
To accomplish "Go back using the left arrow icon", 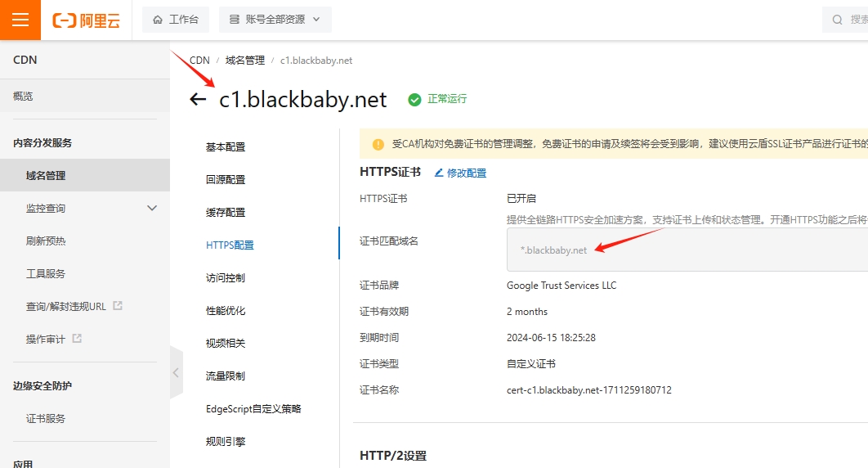I will point(198,99).
